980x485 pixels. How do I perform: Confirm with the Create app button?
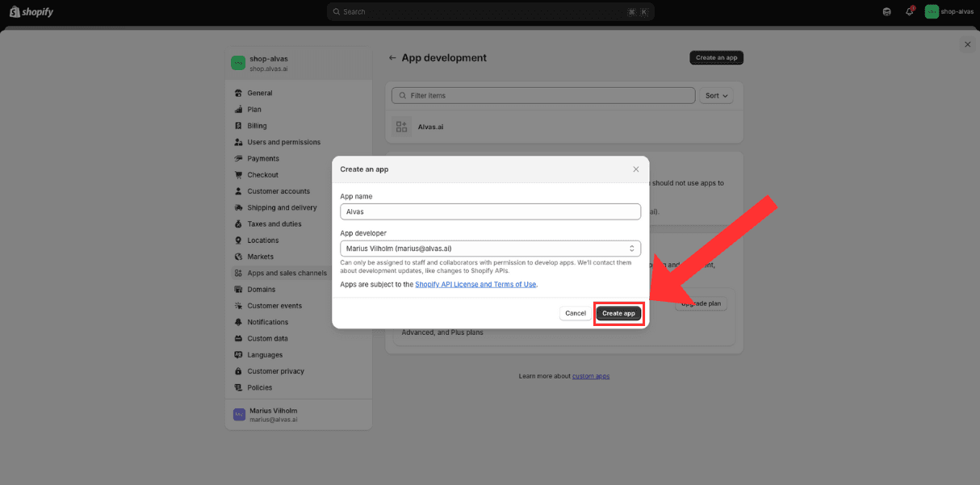pyautogui.click(x=618, y=313)
